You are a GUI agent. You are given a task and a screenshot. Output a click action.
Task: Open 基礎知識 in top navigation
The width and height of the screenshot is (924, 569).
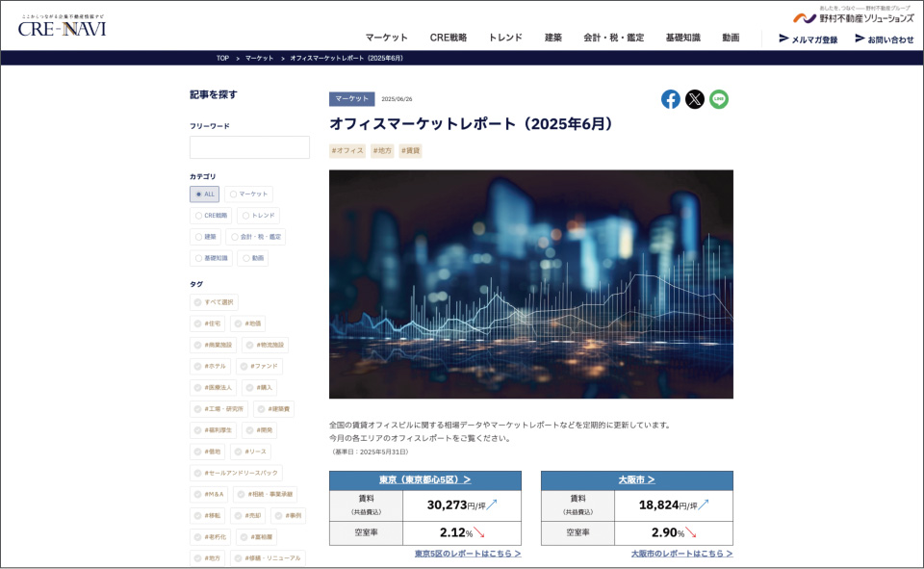(682, 38)
